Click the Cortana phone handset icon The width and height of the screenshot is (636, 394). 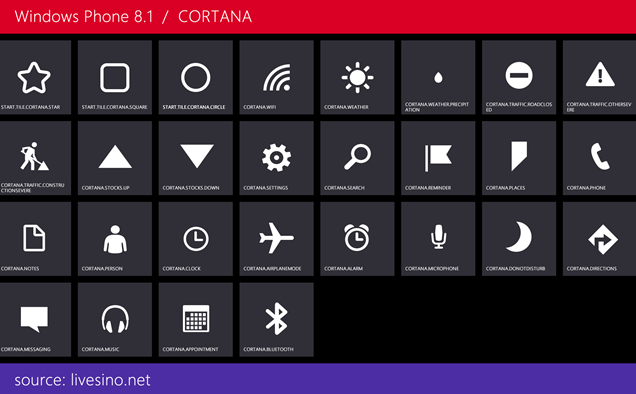pos(600,156)
